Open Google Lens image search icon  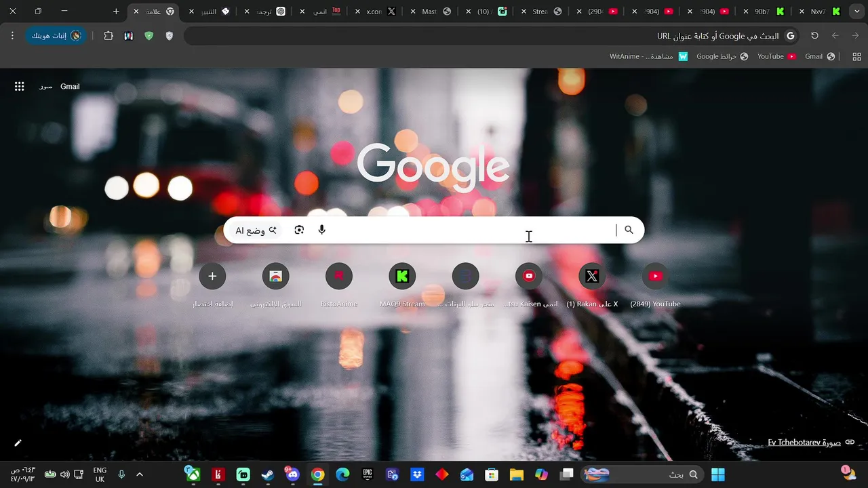[x=299, y=230]
